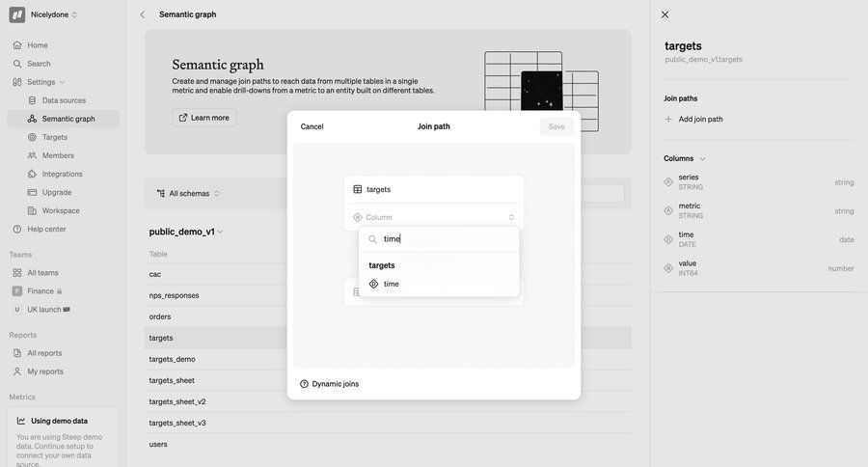This screenshot has height=467, width=868.
Task: Click the Home icon in sidebar
Action: point(17,45)
